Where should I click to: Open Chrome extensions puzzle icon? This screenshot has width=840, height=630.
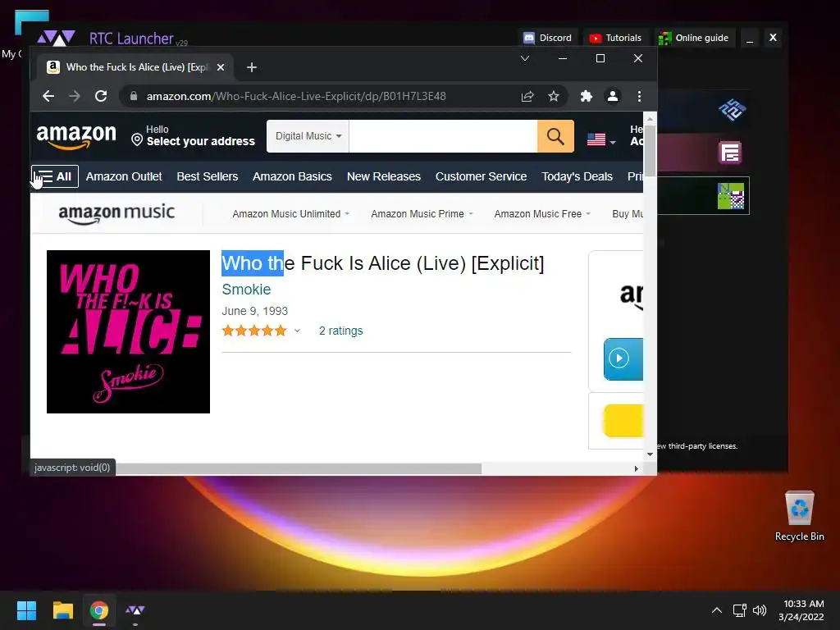[x=586, y=96]
